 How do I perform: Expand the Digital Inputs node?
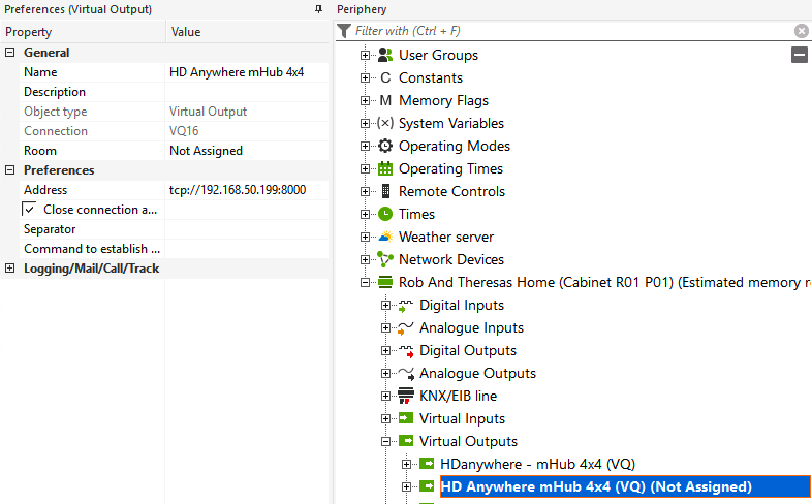click(x=386, y=305)
